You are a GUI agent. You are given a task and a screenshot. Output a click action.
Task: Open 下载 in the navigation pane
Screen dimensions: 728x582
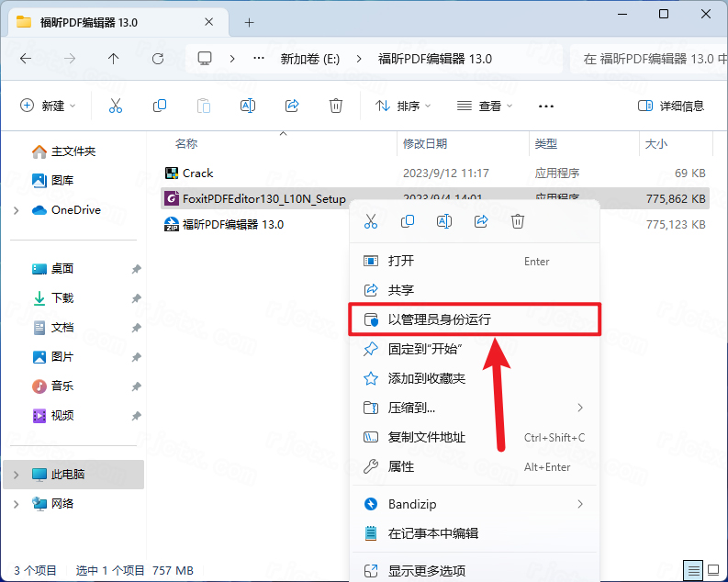coord(52,298)
